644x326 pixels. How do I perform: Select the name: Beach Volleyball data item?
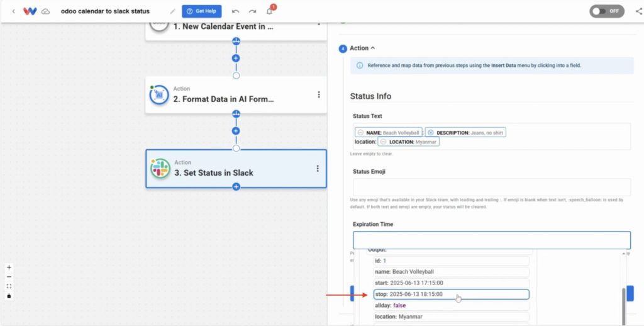452,272
